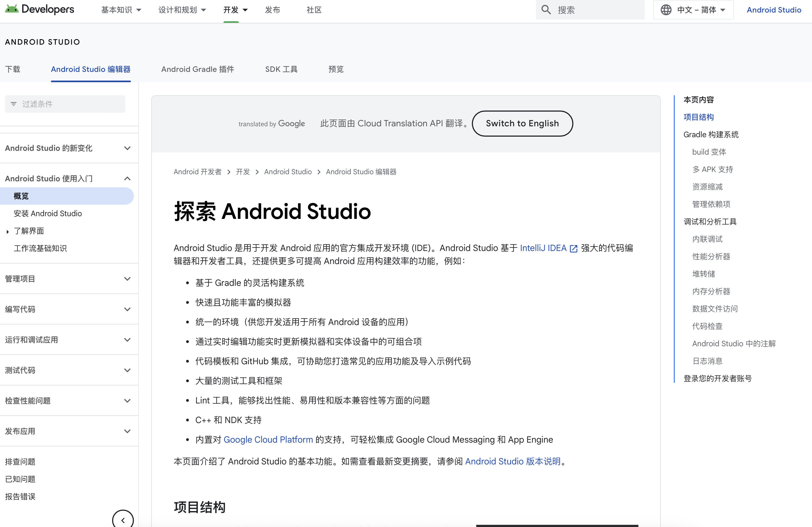
Task: Click the filter icon in sidebar
Action: pos(14,104)
